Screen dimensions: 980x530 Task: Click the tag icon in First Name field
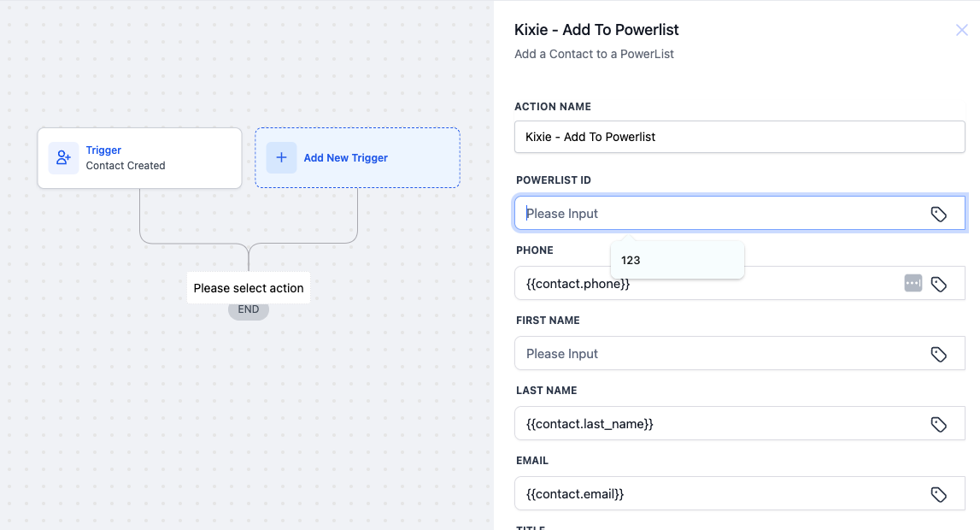tap(938, 354)
